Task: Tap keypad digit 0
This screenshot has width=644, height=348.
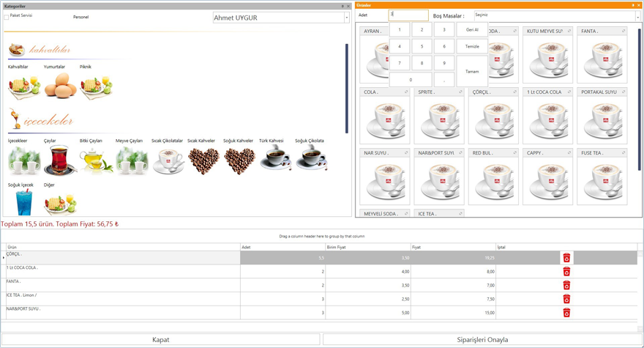Action: [x=411, y=80]
